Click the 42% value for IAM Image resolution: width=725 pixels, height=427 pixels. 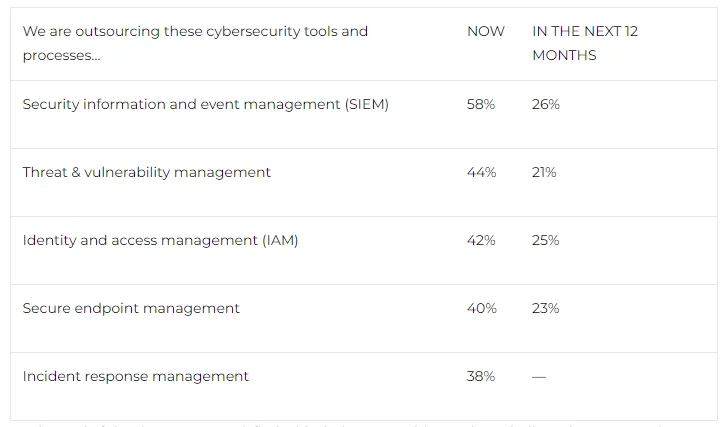tap(481, 240)
